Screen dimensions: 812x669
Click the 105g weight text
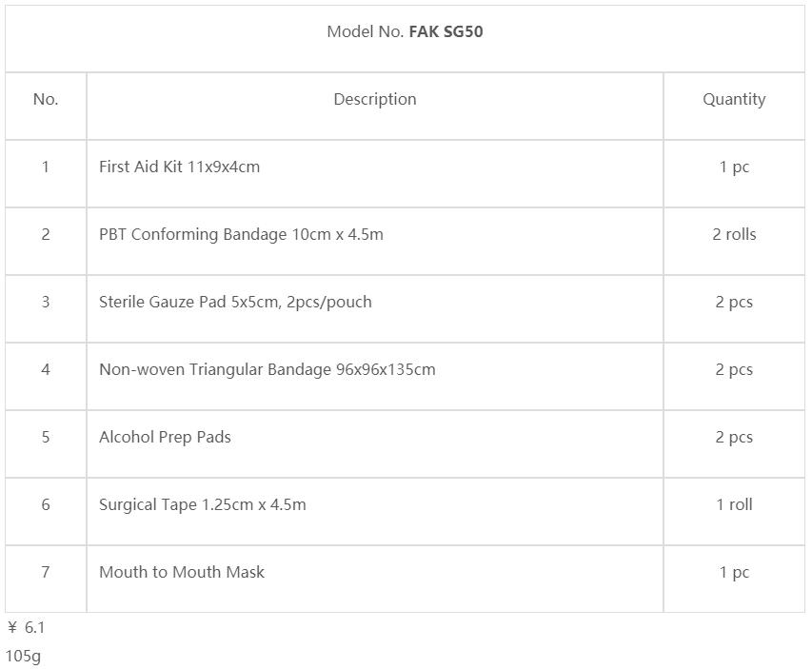[x=23, y=656]
